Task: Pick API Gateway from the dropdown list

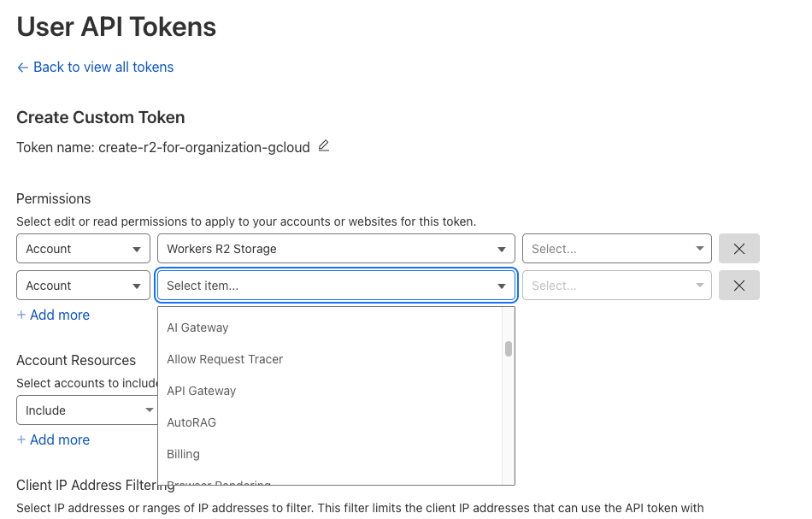Action: [201, 391]
